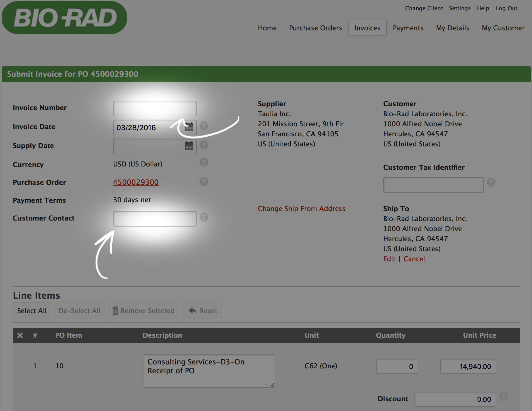Click the USD (US Dollar) currency value
This screenshot has height=411, width=532.
click(138, 164)
